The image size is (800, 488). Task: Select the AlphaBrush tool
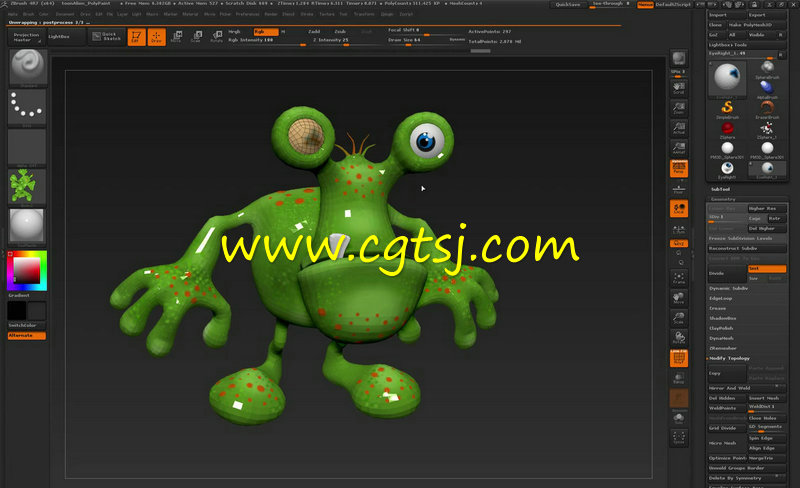767,89
